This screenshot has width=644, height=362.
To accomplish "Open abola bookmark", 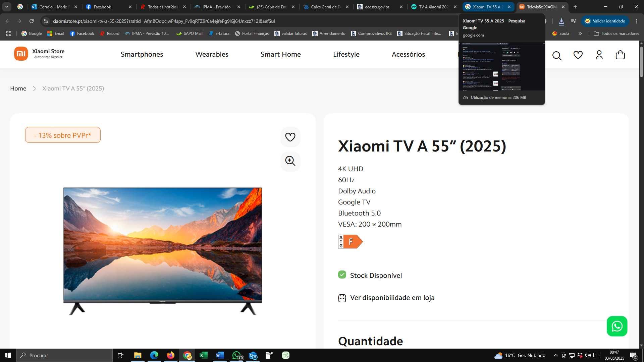I will coord(560,34).
